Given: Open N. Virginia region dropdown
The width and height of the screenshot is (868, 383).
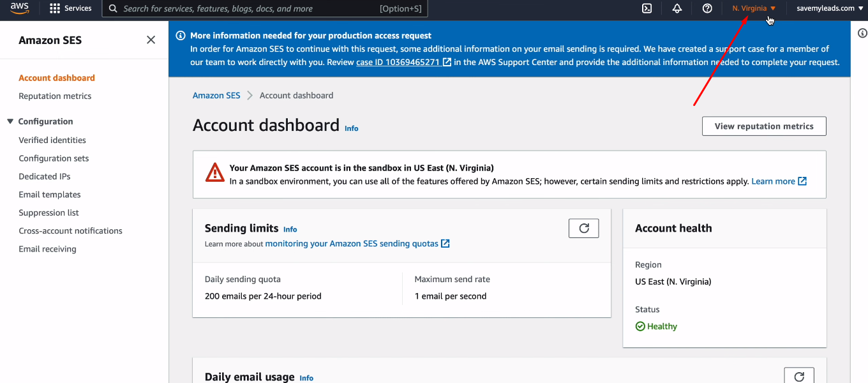Looking at the screenshot, I should pos(754,8).
